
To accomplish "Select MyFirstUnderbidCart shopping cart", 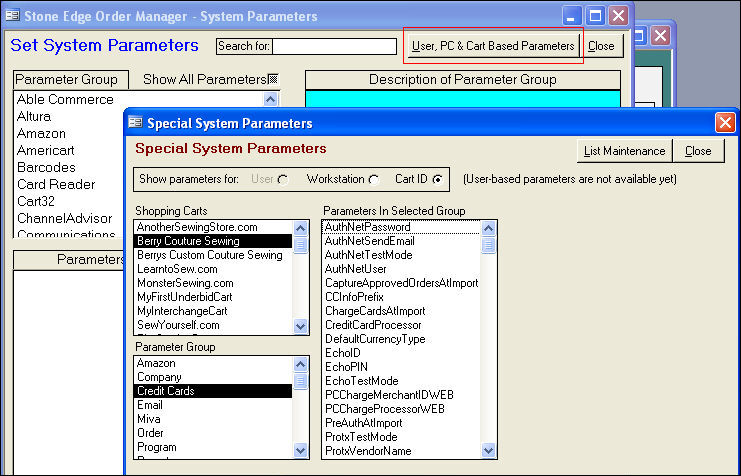I will [x=214, y=297].
